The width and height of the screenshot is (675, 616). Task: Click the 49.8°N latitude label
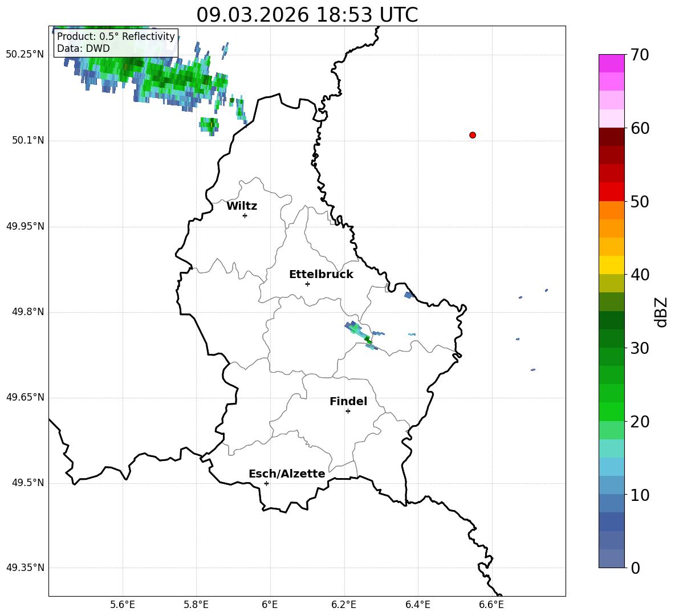click(x=27, y=312)
